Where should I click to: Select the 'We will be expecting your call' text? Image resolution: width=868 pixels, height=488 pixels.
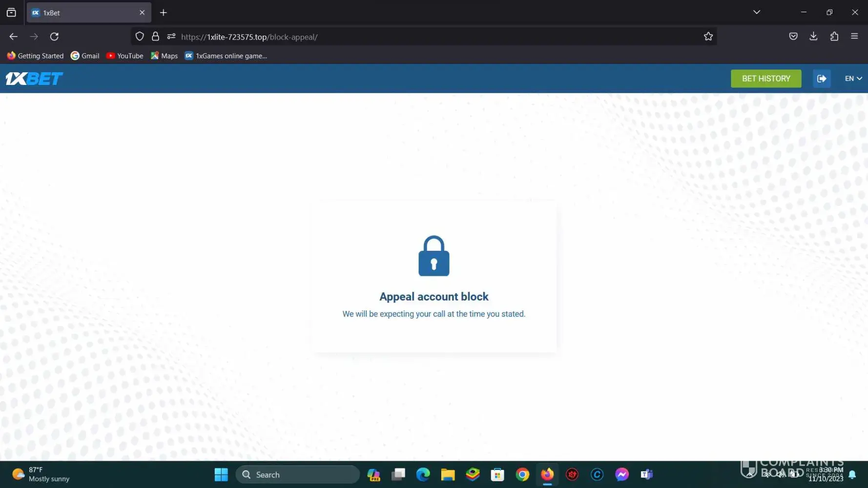point(434,314)
